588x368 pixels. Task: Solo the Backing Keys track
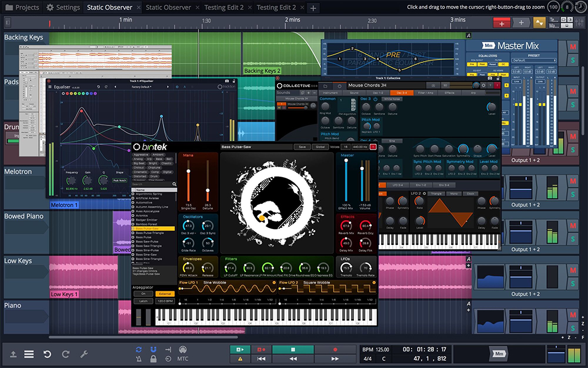[x=573, y=60]
